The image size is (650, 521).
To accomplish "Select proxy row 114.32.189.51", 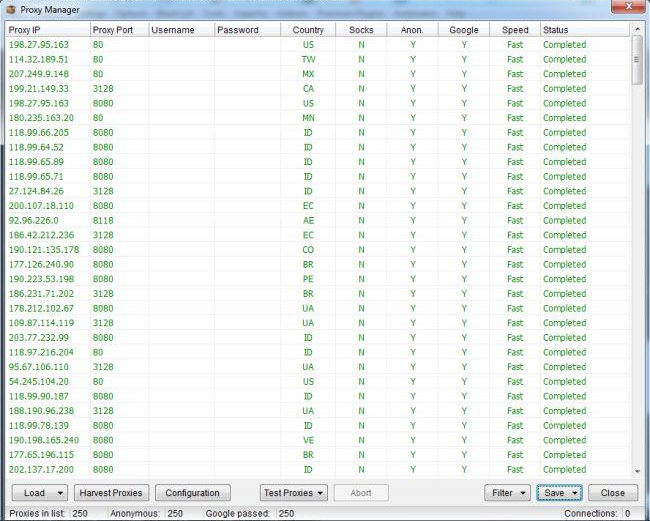I will [318, 59].
